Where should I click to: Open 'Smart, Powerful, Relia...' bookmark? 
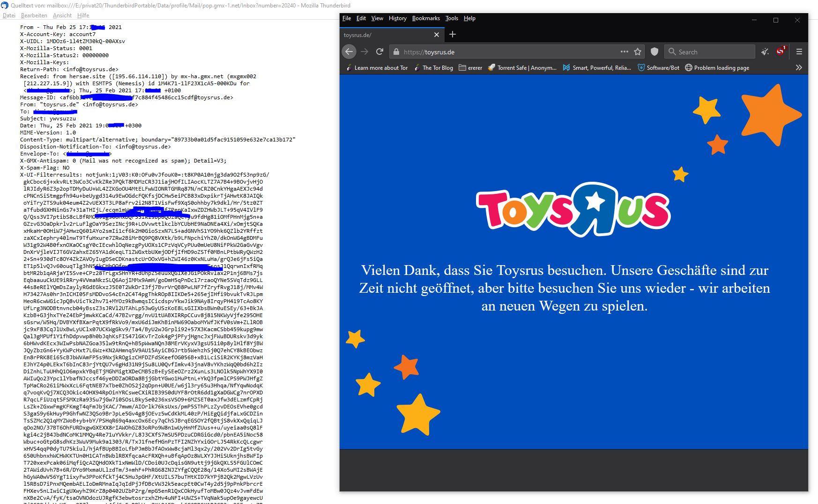click(x=597, y=67)
